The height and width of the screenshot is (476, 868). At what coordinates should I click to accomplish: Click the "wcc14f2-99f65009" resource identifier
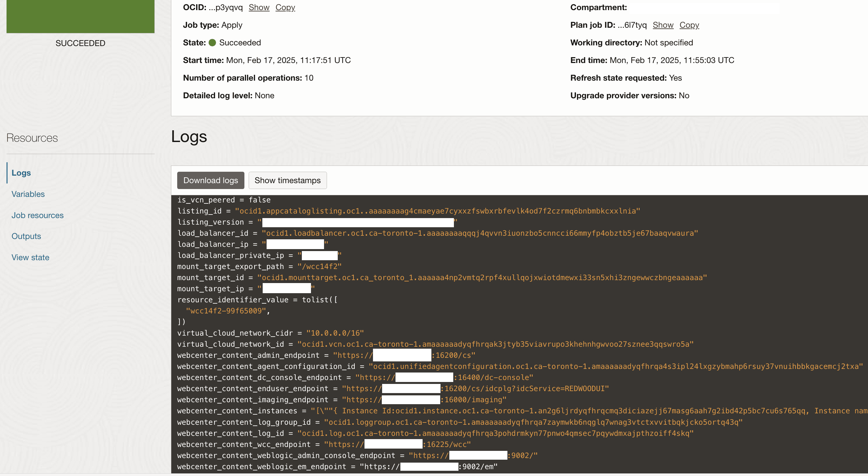(x=226, y=311)
